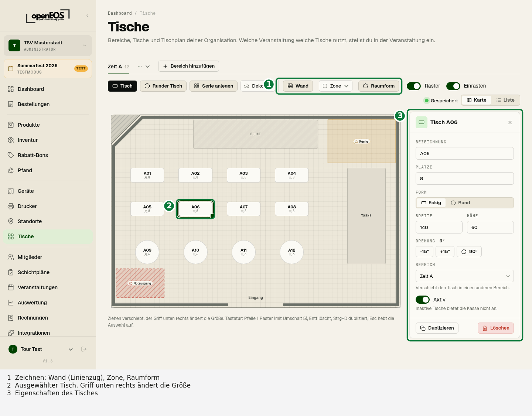Open Geräte in the sidebar

point(48,191)
